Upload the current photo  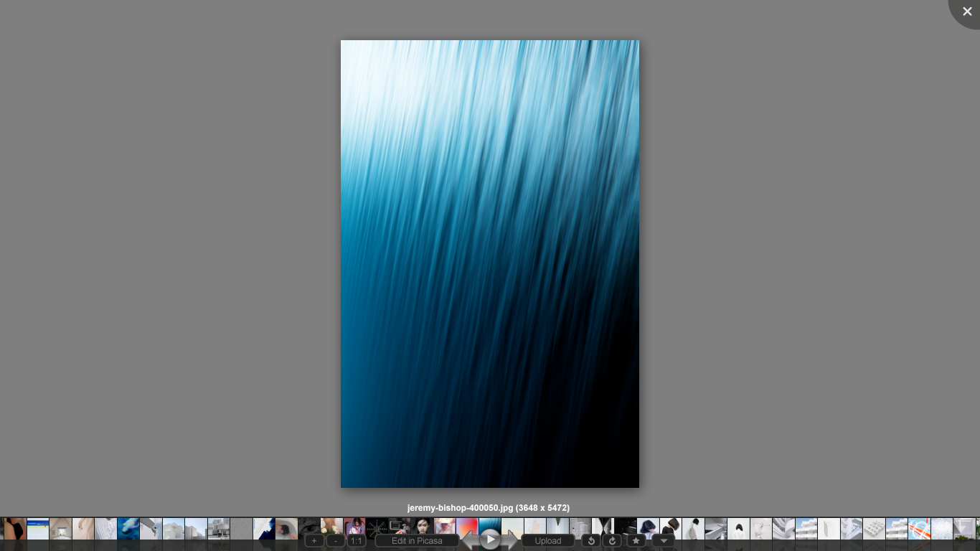(548, 540)
